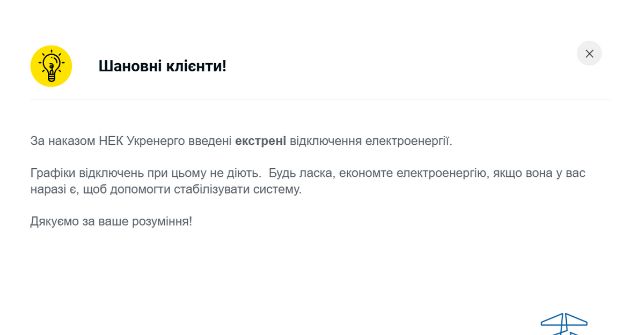Screen dimensions: 644x335
Task: Close the notification dialog with the X
Action: coord(589,54)
